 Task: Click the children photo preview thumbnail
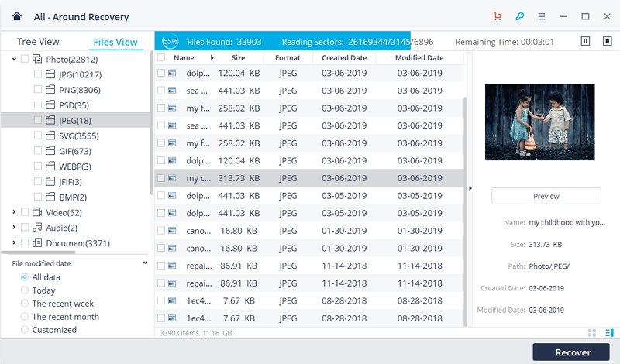click(x=539, y=122)
